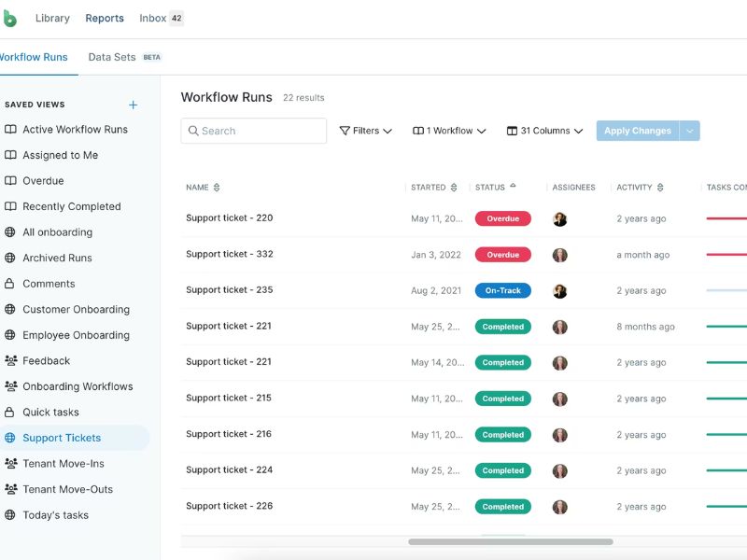The width and height of the screenshot is (747, 560).
Task: Click the globe icon next to Today's tasks
Action: [10, 515]
